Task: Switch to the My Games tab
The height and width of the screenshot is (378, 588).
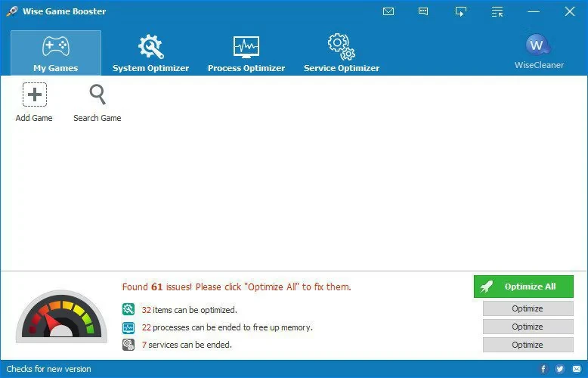Action: point(56,53)
